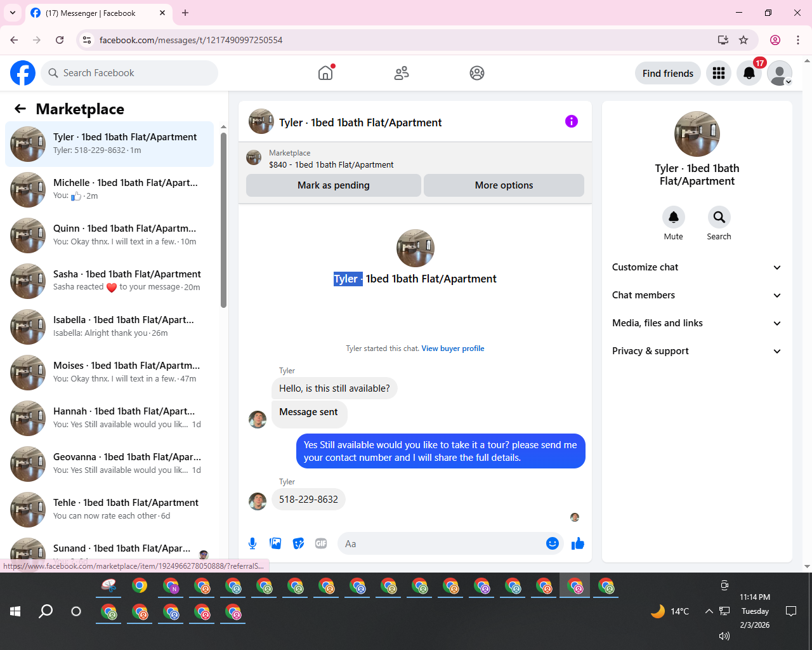
Task: Search in conversation using the magnifier icon
Action: click(719, 217)
